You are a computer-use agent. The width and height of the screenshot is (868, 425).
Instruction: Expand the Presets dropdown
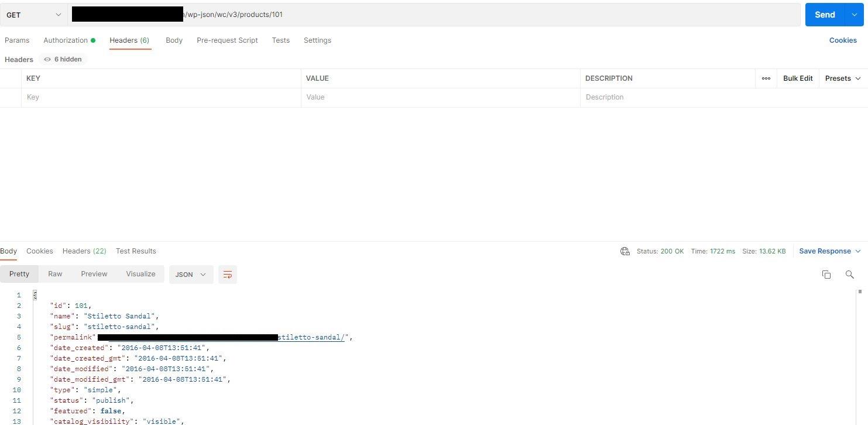point(843,78)
